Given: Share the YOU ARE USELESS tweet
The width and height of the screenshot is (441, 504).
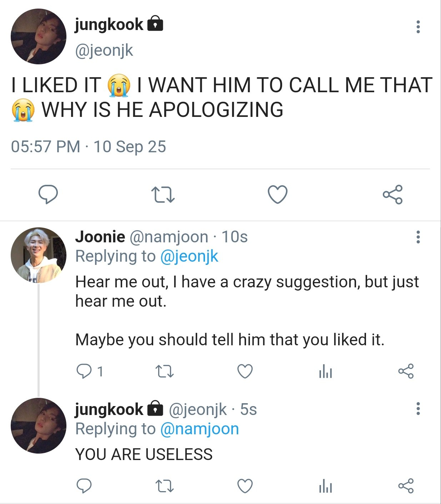Looking at the screenshot, I should (x=406, y=486).
